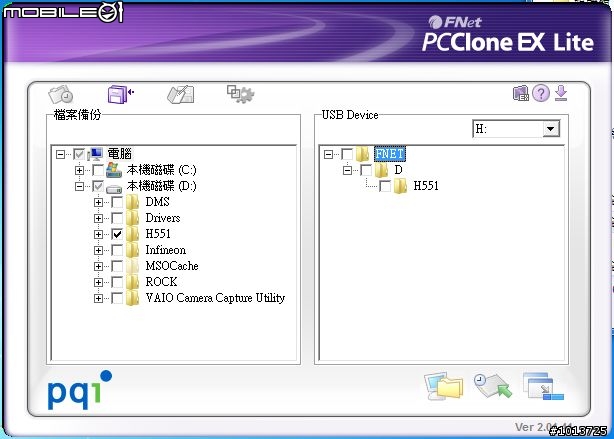This screenshot has height=439, width=614.
Task: Click the DMS folder icon
Action: click(x=133, y=202)
